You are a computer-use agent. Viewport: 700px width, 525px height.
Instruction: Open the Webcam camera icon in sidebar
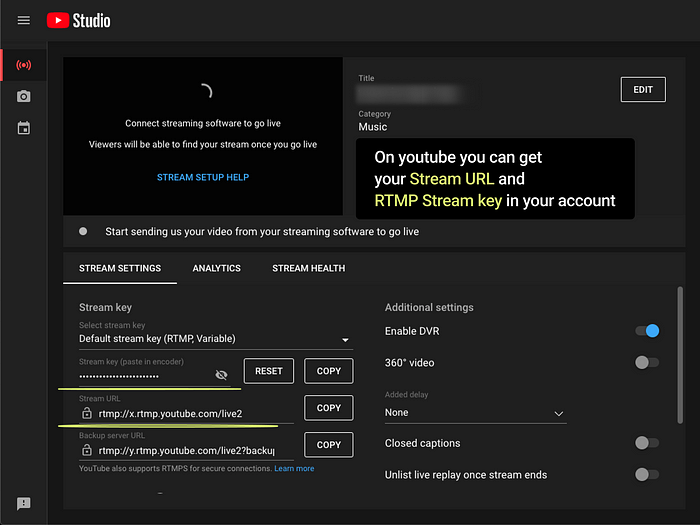(24, 96)
